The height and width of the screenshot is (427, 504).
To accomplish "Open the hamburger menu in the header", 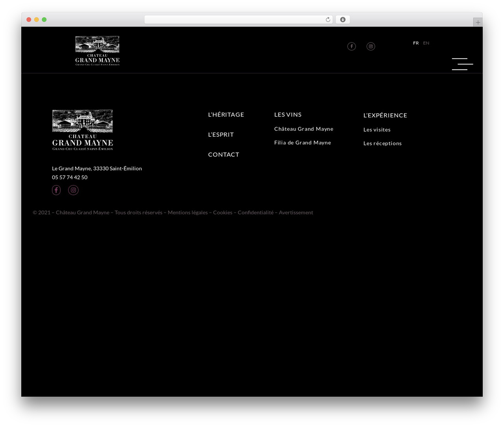I will pos(462,64).
